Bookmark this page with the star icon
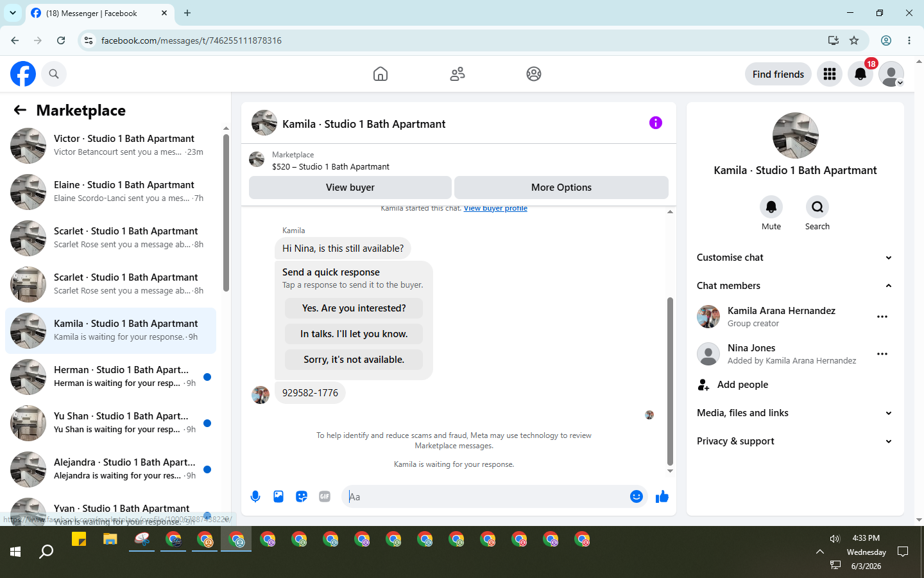Image resolution: width=924 pixels, height=578 pixels. click(x=854, y=40)
